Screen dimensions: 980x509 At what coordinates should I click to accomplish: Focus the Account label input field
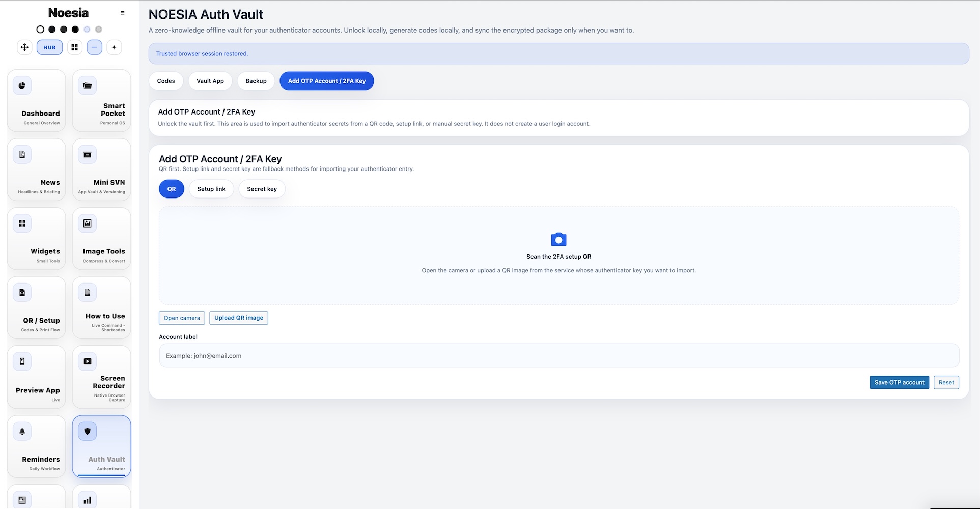(559, 356)
